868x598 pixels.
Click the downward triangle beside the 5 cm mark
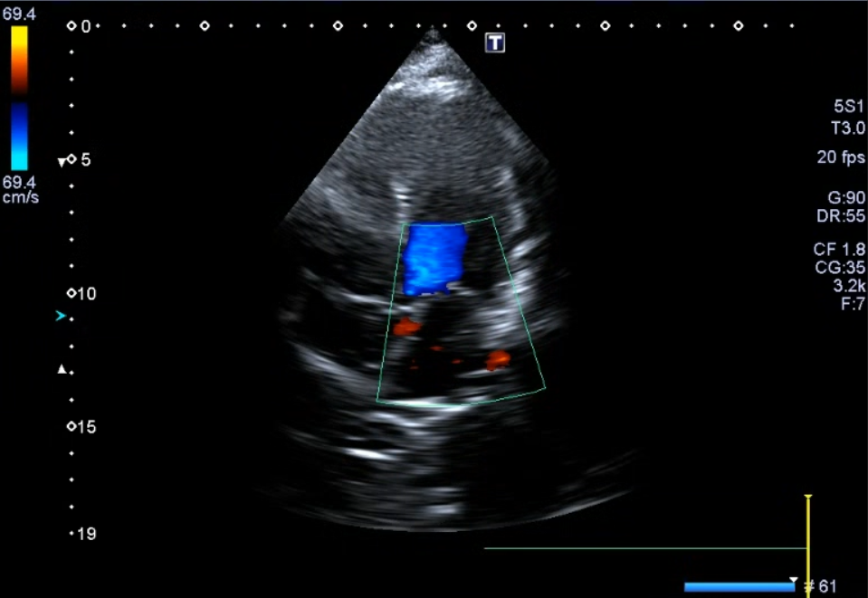click(x=62, y=162)
